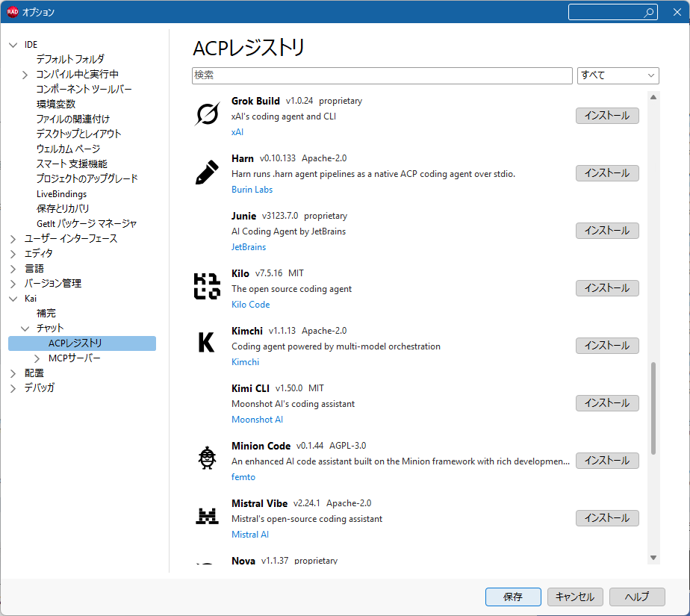Select コンポーネント ツールバー in the tree
The height and width of the screenshot is (616, 690).
[x=84, y=90]
